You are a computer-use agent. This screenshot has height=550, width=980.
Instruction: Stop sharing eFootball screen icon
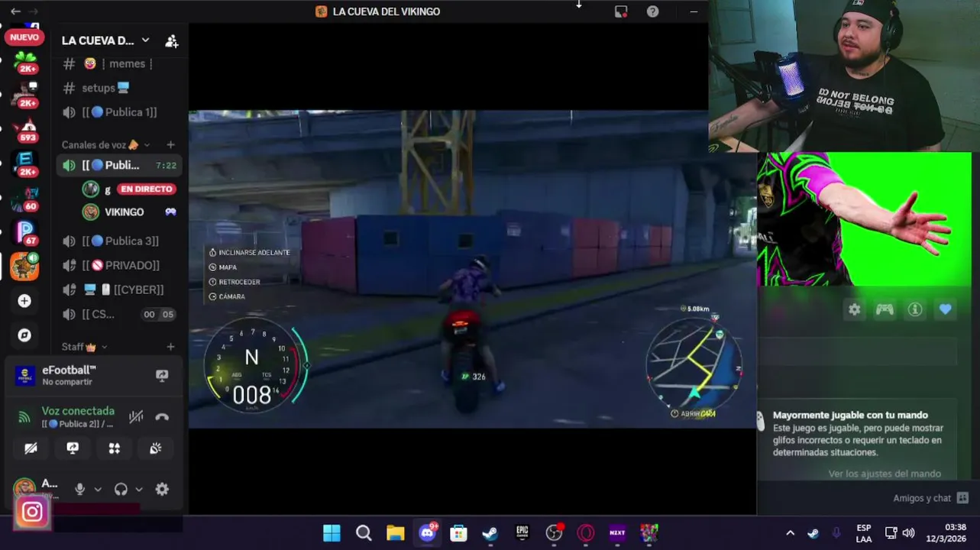coord(162,375)
